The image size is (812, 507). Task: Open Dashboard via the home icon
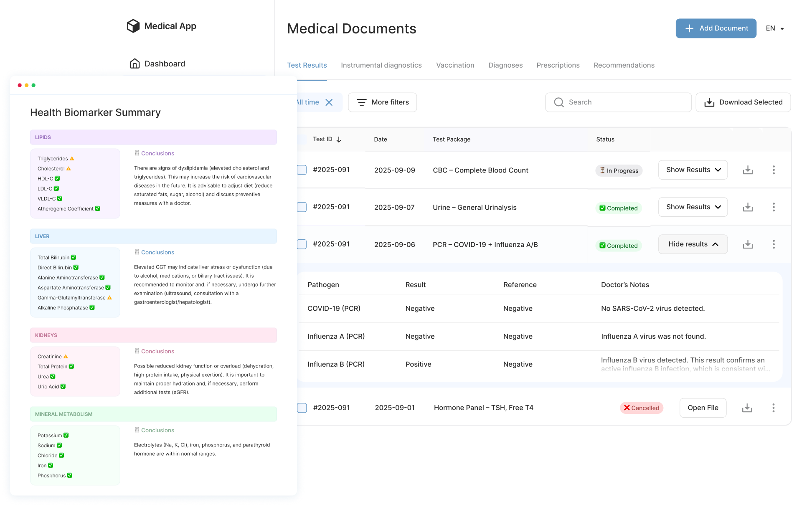click(134, 63)
